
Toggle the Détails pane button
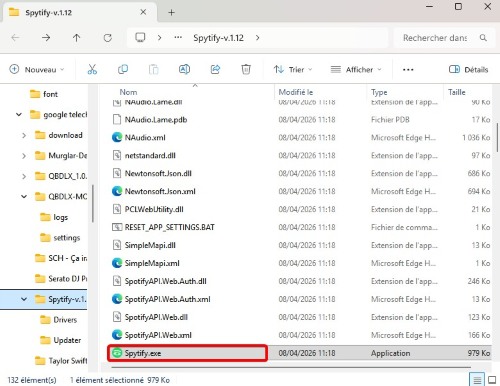click(x=468, y=69)
